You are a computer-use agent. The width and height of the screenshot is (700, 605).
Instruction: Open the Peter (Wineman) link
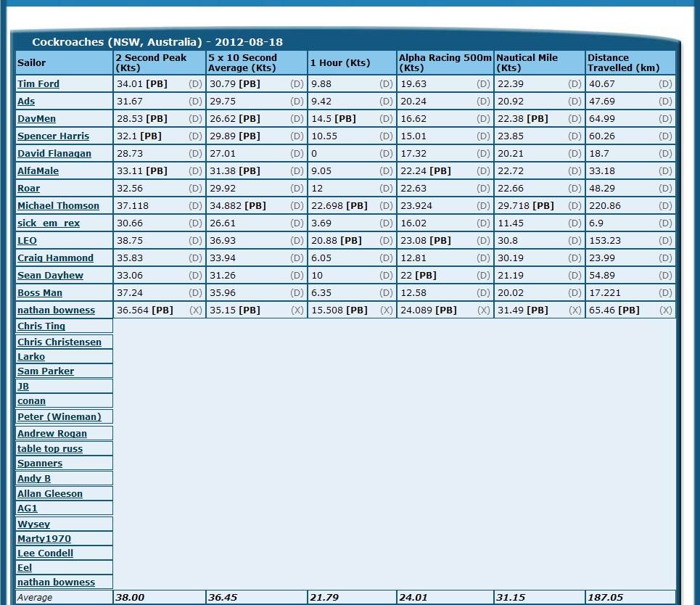point(59,417)
